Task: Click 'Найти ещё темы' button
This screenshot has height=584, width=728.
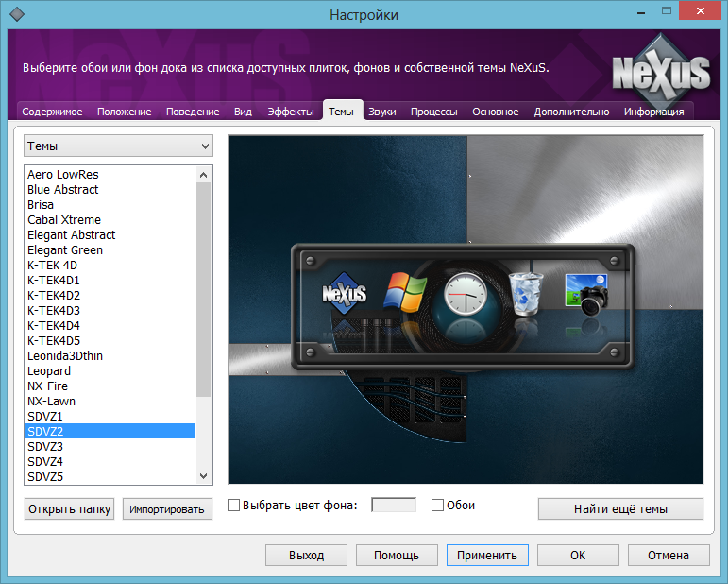Action: [x=620, y=508]
